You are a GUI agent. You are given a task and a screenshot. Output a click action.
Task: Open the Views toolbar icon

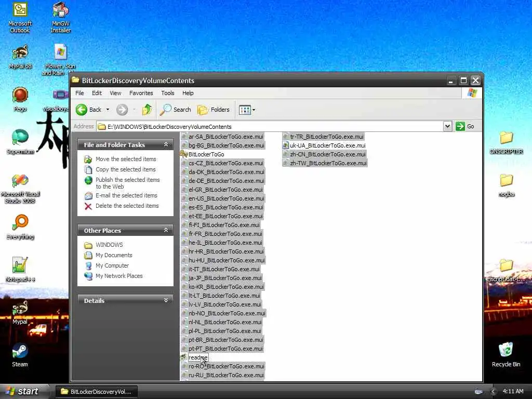pyautogui.click(x=244, y=110)
